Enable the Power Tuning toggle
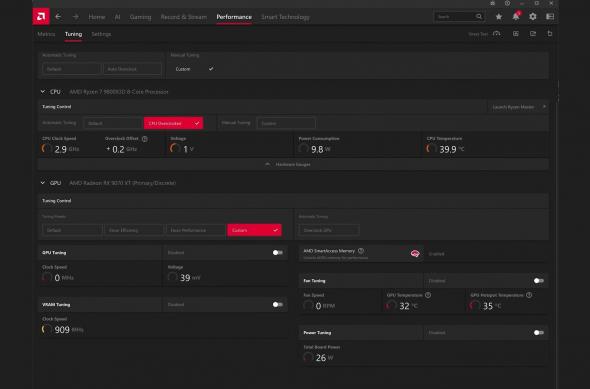The width and height of the screenshot is (590, 389). pos(538,333)
